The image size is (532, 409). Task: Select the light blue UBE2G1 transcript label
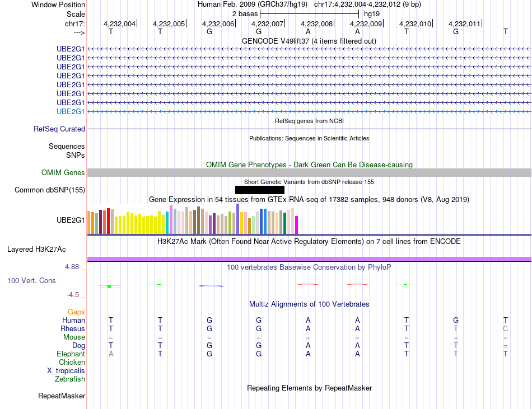[71, 111]
